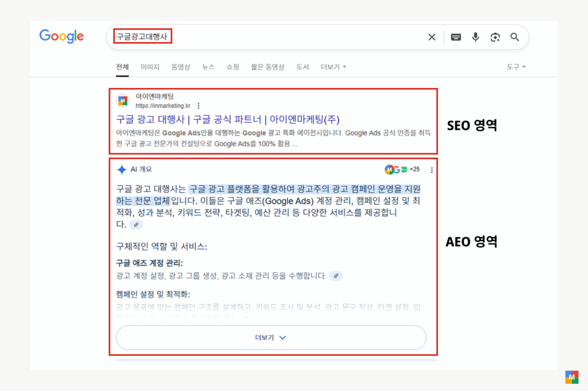Switch to the 동영상 tab
Screen dimensions: 588x391
[x=181, y=67]
